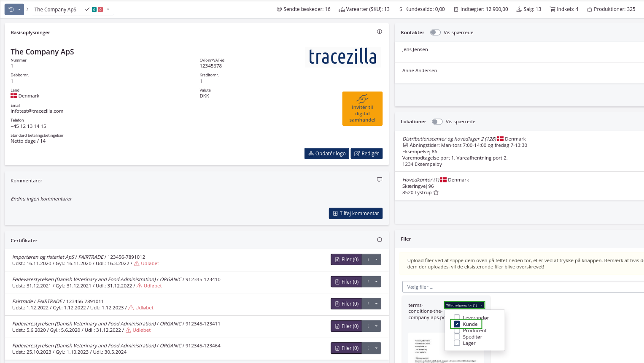Select Jens Jensen in contacts list

click(x=415, y=49)
